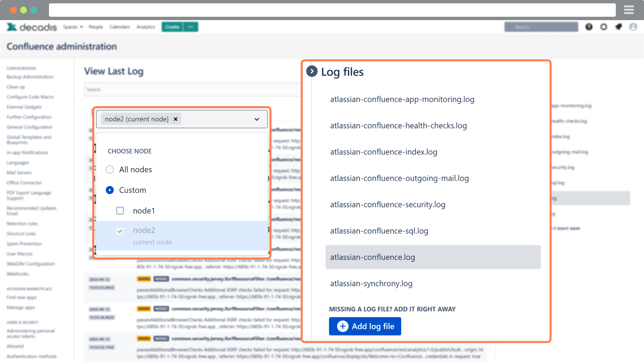Viewport: 644px width, 362px height.
Task: Open the node selection dropdown arrow
Action: pyautogui.click(x=257, y=119)
